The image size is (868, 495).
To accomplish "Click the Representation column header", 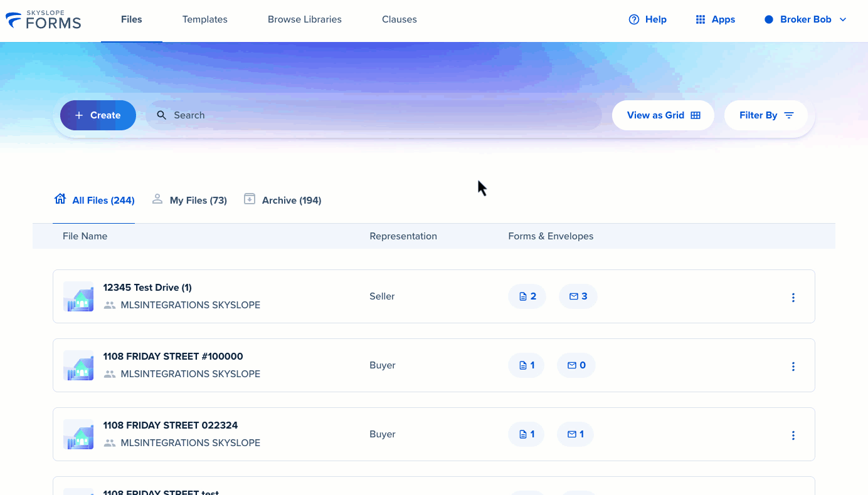I will point(403,236).
